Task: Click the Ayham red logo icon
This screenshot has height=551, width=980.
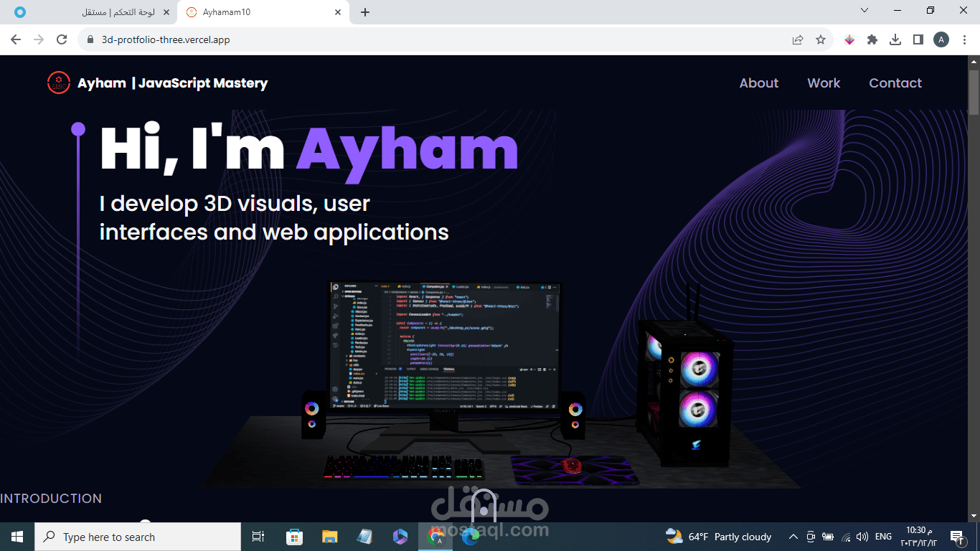Action: [x=59, y=83]
